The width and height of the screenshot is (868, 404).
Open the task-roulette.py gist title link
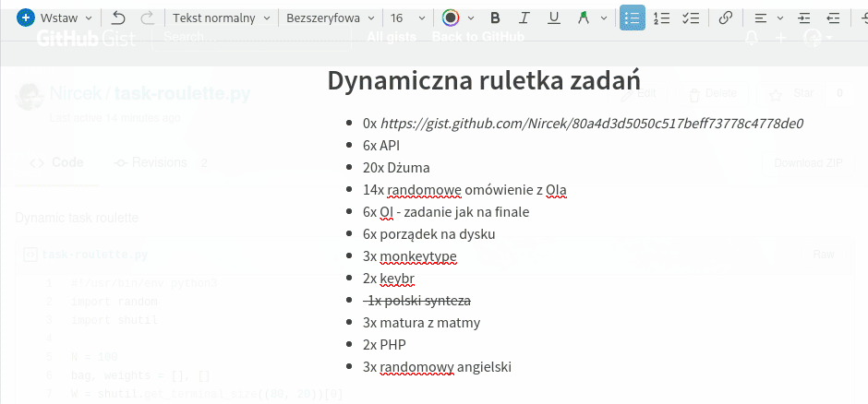pos(182,93)
